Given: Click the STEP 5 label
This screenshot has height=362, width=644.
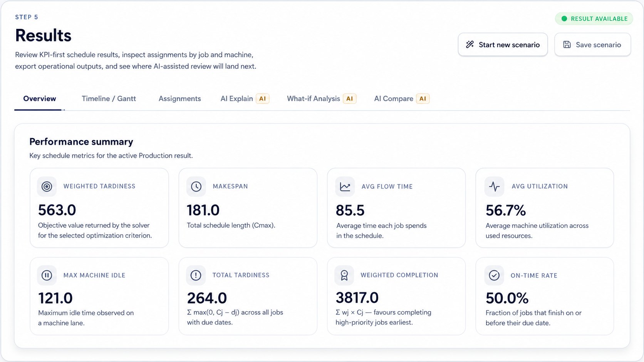Looking at the screenshot, I should click(27, 17).
